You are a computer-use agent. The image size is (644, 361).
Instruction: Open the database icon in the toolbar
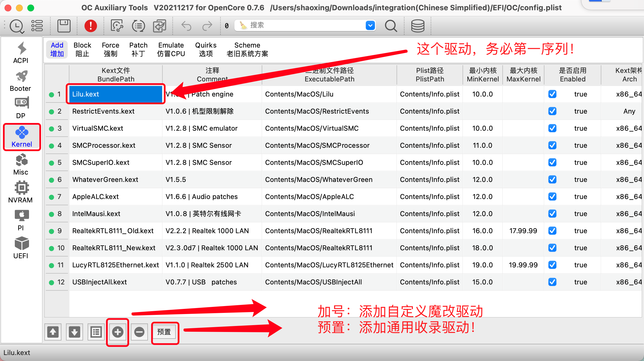click(418, 26)
